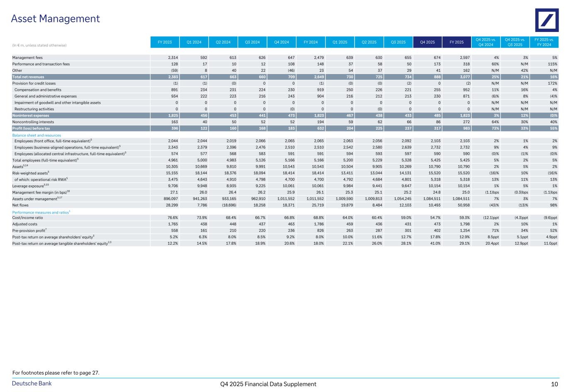Image resolution: width=566 pixels, height=392 pixels.
Task: Select the Noninterest expenses row label
Action: pyautogui.click(x=31, y=116)
